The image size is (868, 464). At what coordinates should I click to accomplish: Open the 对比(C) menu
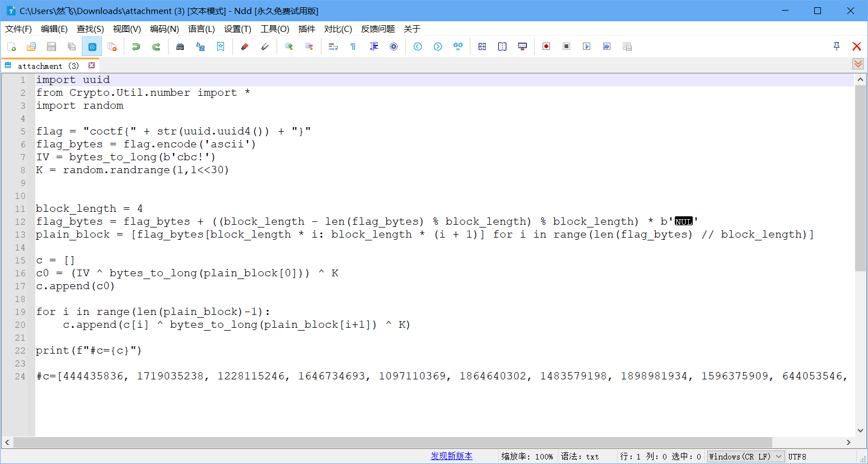(x=338, y=29)
